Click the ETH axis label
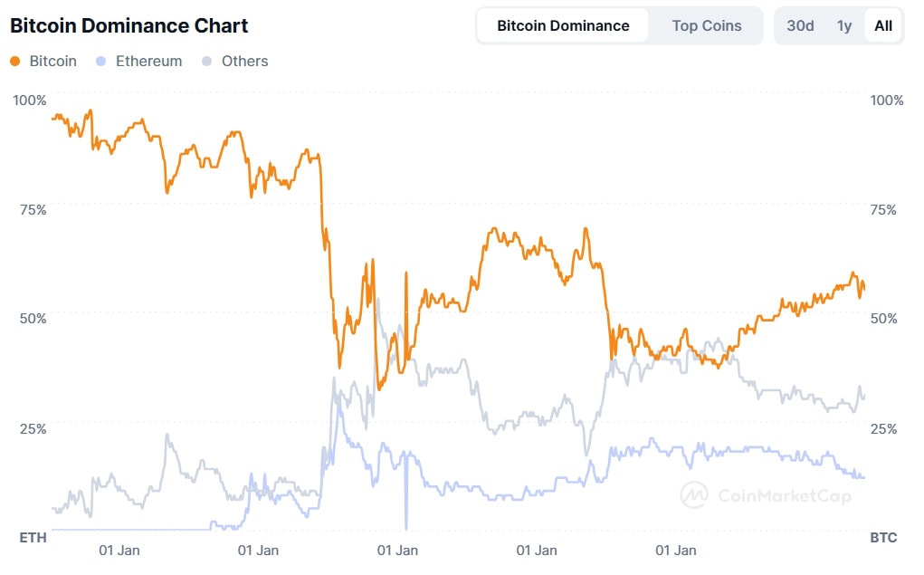This screenshot has width=924, height=575. click(x=33, y=537)
